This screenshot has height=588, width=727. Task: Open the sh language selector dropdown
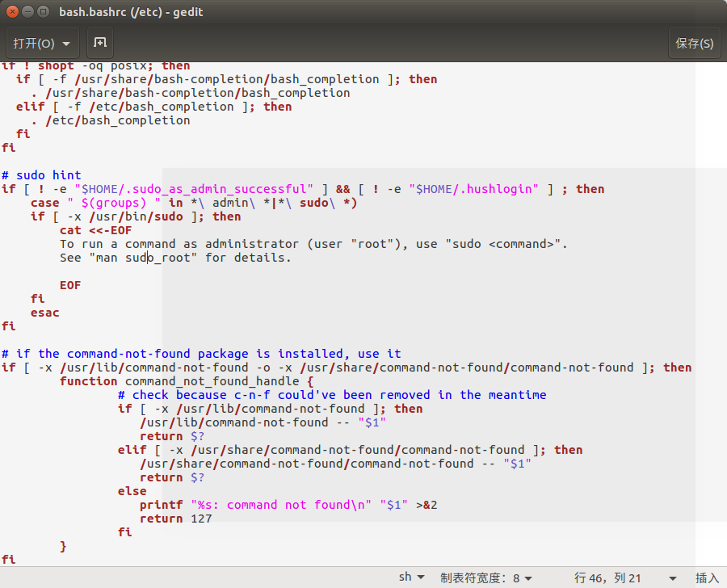tap(411, 577)
